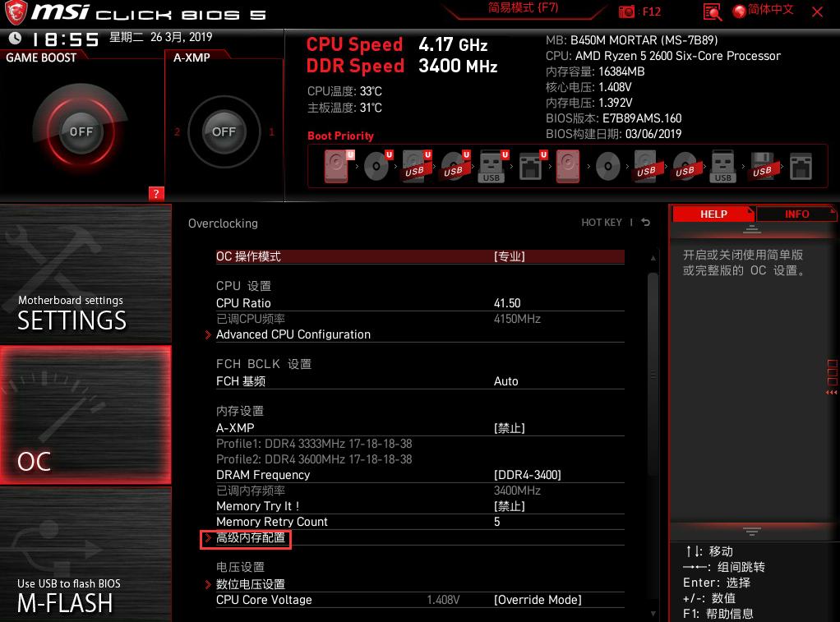Click the settings list vertical scrollbar
Screen dimensions: 840x622
point(653,374)
